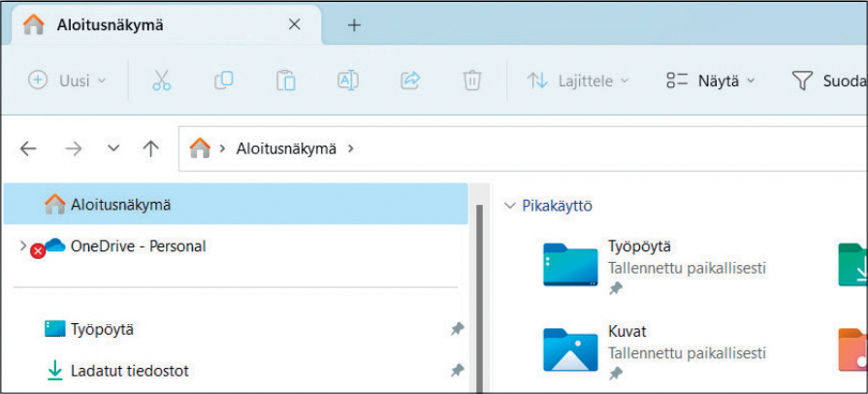The width and height of the screenshot is (868, 394).
Task: Collapse the Pikakäyttö section
Action: point(510,206)
